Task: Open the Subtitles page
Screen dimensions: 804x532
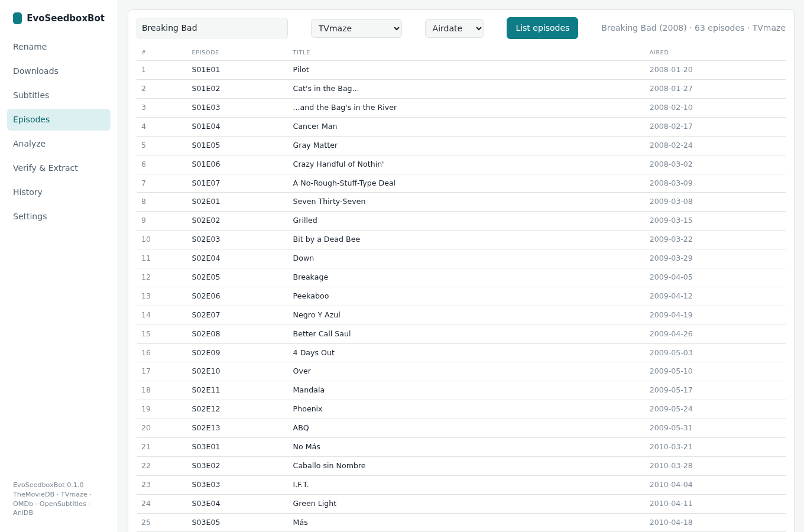Action: pos(59,95)
